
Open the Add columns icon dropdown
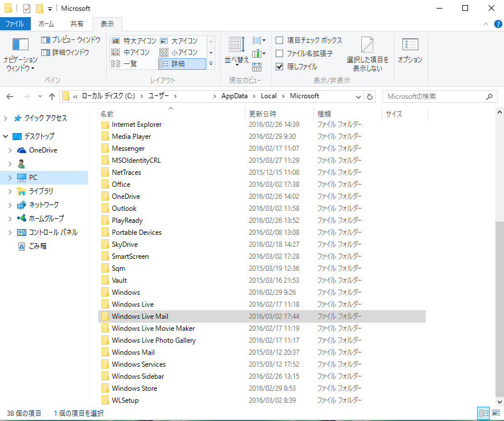coord(259,53)
